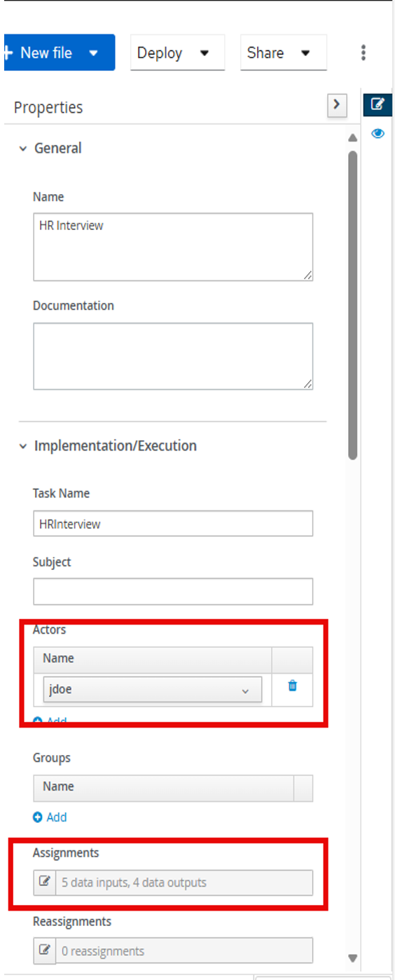Screen dimensions: 395x980
Task: Click the three-dot more options icon
Action: [x=363, y=53]
